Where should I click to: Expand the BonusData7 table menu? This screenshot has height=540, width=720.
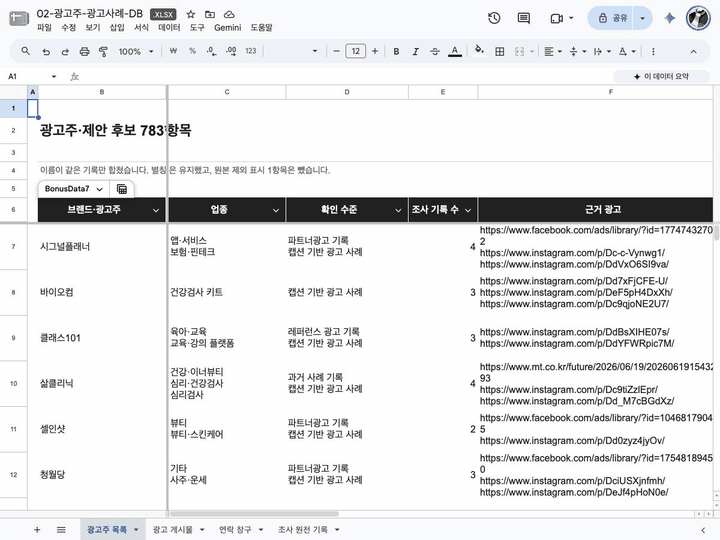click(x=100, y=189)
